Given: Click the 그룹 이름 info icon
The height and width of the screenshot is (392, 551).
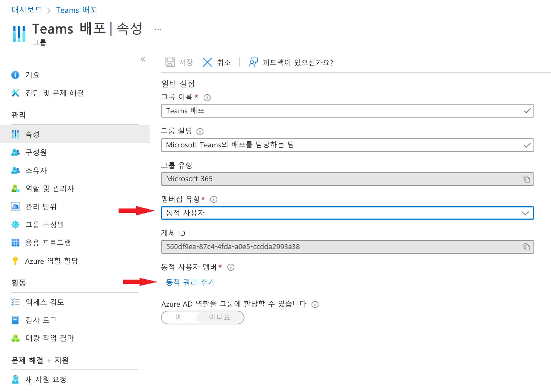Looking at the screenshot, I should [207, 98].
